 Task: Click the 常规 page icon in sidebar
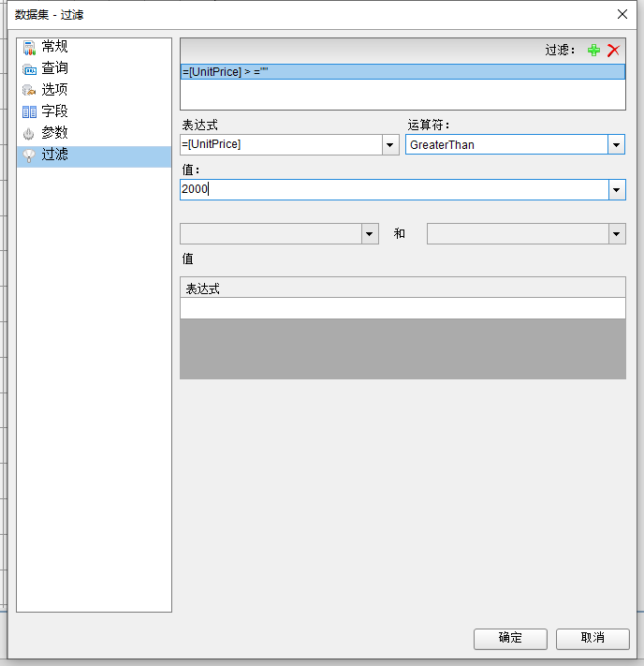[29, 47]
